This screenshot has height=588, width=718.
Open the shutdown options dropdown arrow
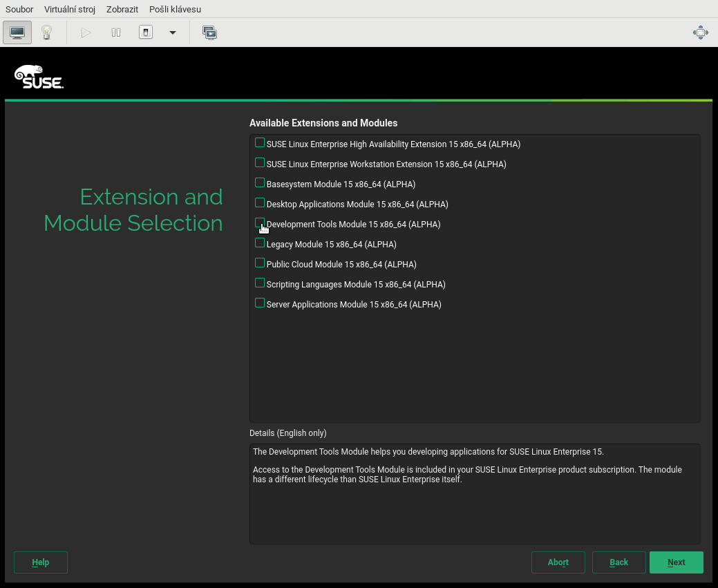tap(173, 32)
